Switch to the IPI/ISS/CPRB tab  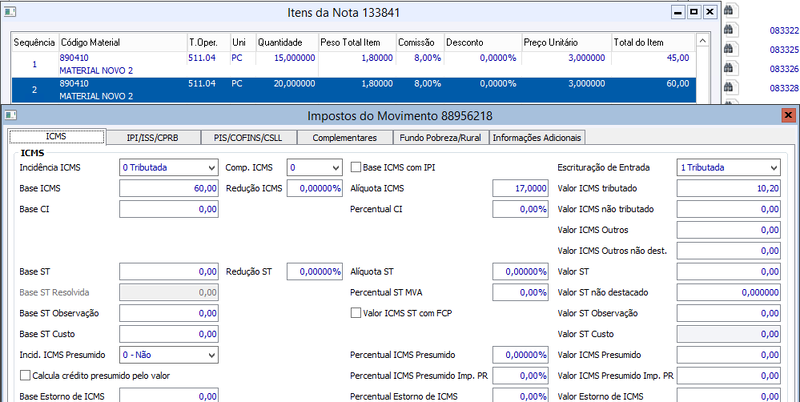153,137
